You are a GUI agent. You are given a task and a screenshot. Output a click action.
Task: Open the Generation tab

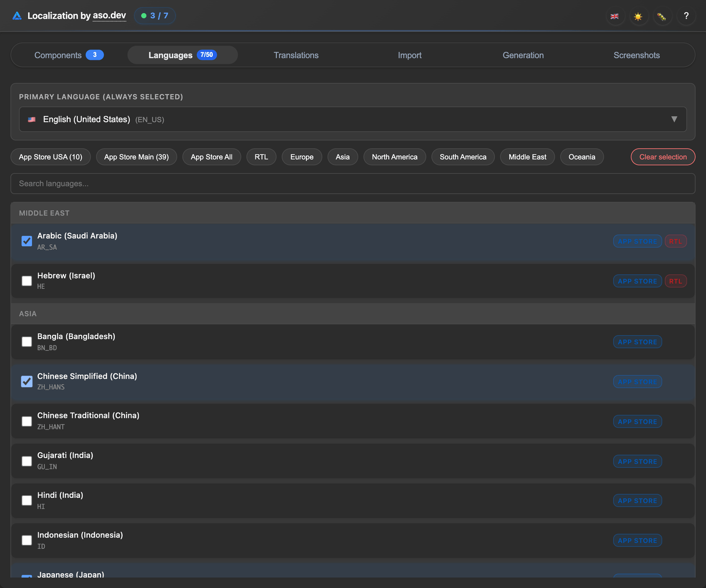[523, 55]
